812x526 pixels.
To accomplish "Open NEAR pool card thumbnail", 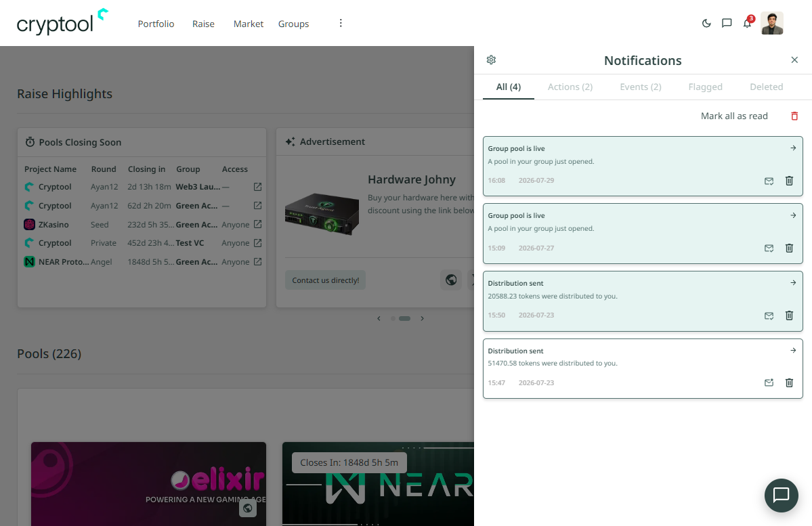I will 378,484.
